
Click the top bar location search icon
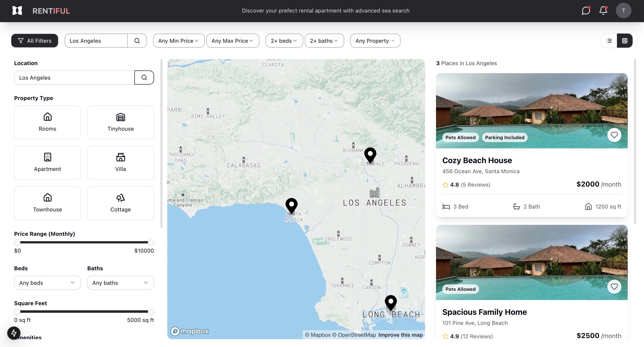(137, 40)
